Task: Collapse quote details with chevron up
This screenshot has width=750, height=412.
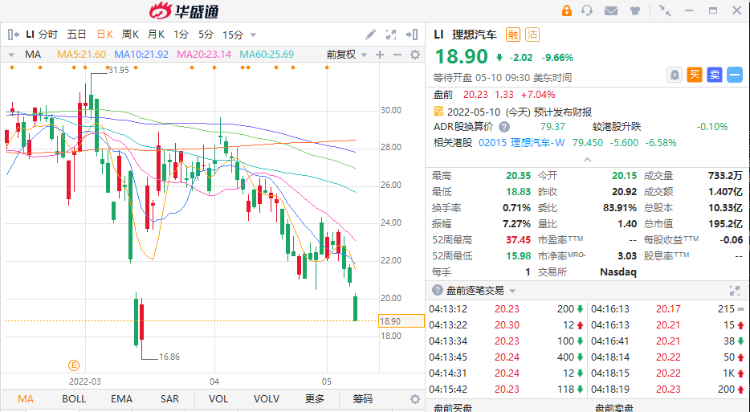Action: tap(587, 159)
